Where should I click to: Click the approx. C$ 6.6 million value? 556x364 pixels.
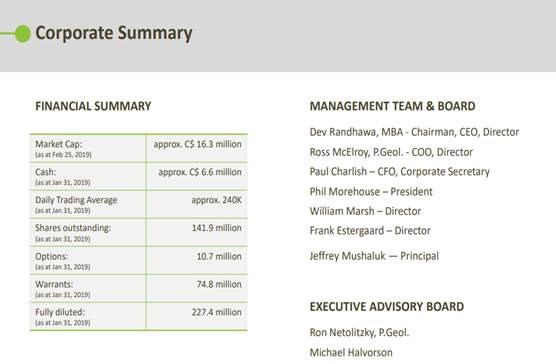pyautogui.click(x=200, y=172)
